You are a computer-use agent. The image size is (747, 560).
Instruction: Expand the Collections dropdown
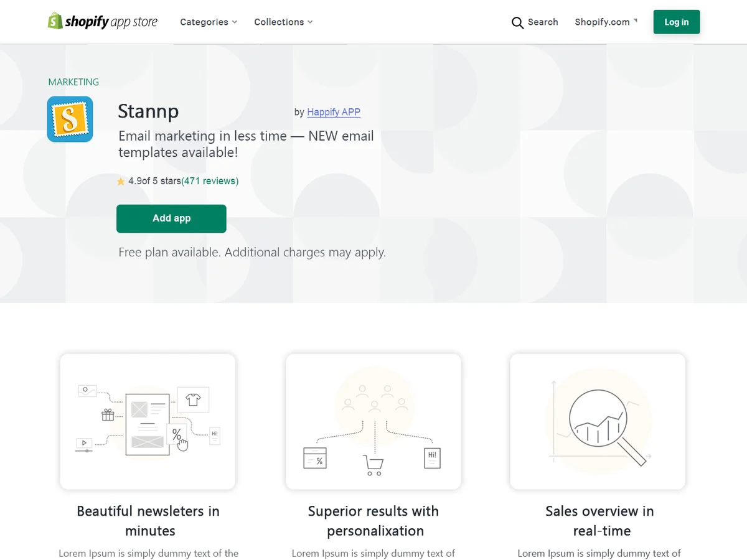(283, 22)
